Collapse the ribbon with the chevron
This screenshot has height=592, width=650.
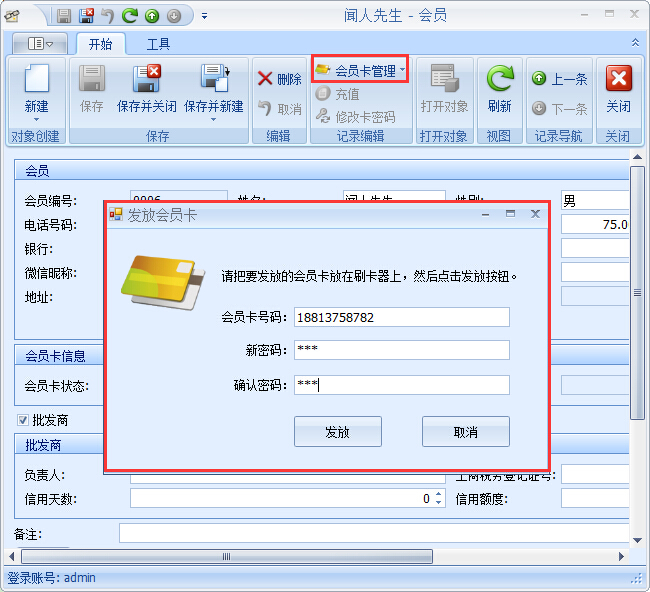[x=635, y=43]
